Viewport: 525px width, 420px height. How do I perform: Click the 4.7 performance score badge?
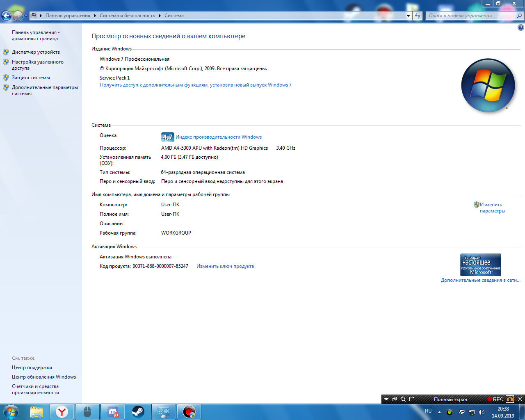[x=167, y=137]
